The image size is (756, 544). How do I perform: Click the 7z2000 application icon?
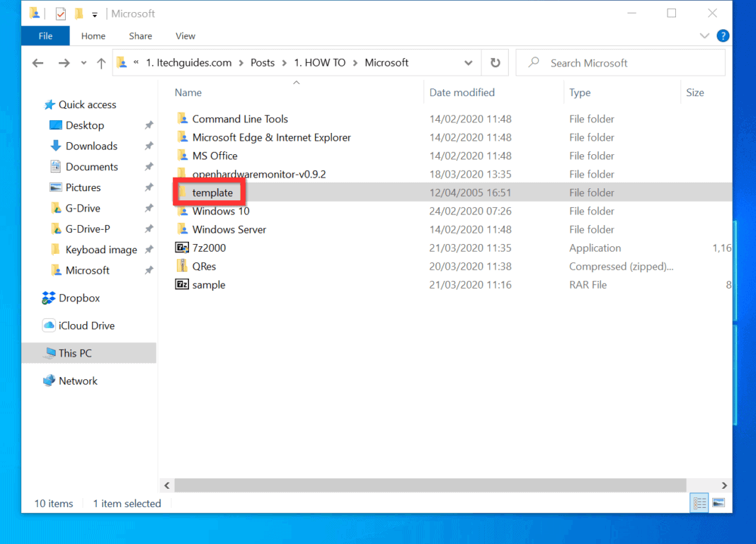[182, 248]
